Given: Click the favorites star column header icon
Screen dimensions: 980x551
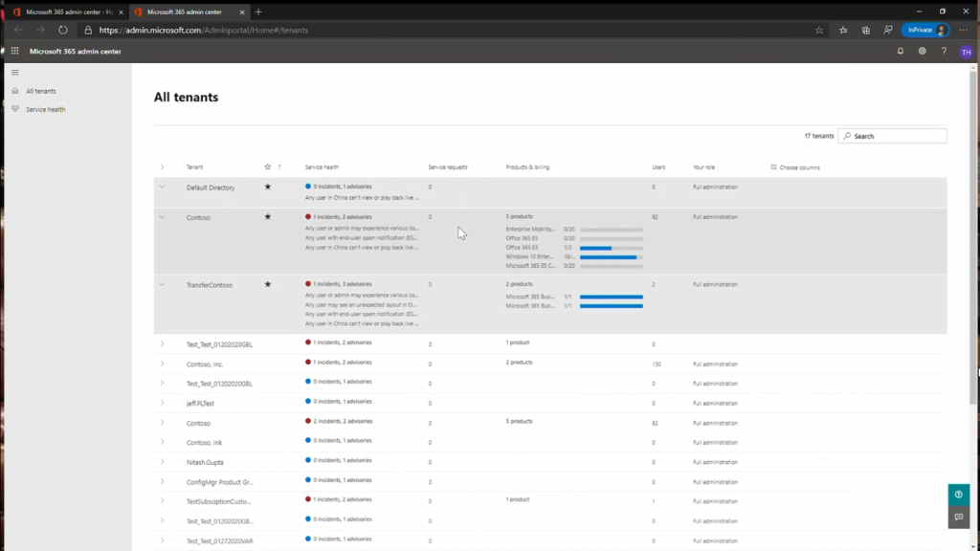Looking at the screenshot, I should (268, 166).
